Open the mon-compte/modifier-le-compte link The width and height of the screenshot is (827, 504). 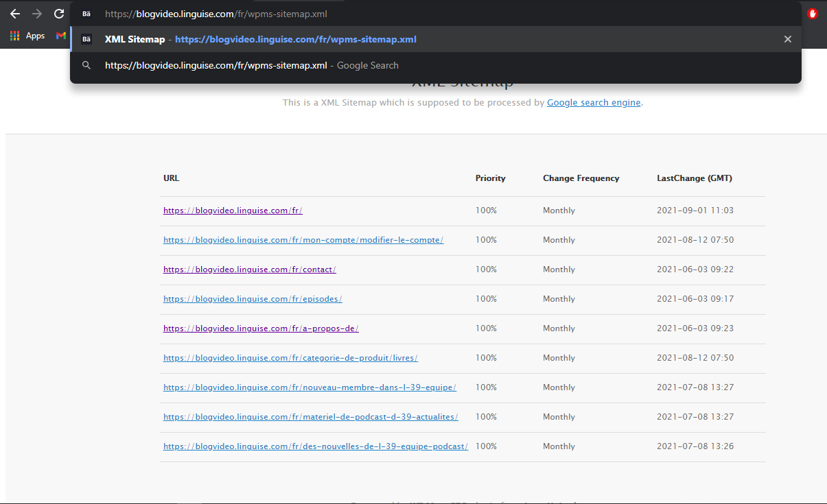coord(303,240)
